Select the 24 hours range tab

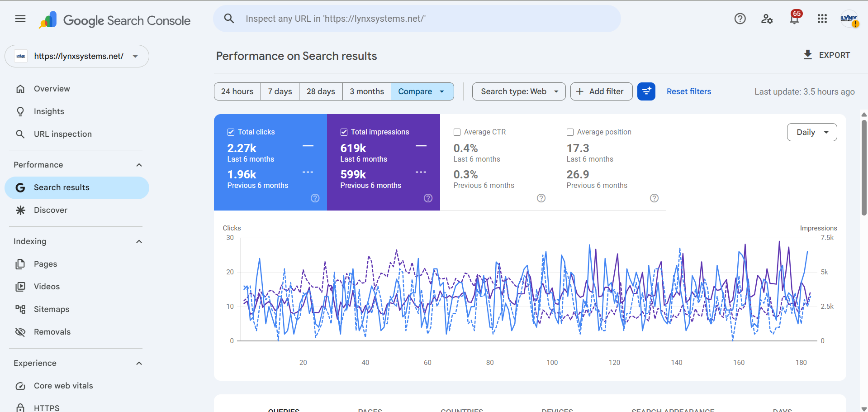coord(237,91)
